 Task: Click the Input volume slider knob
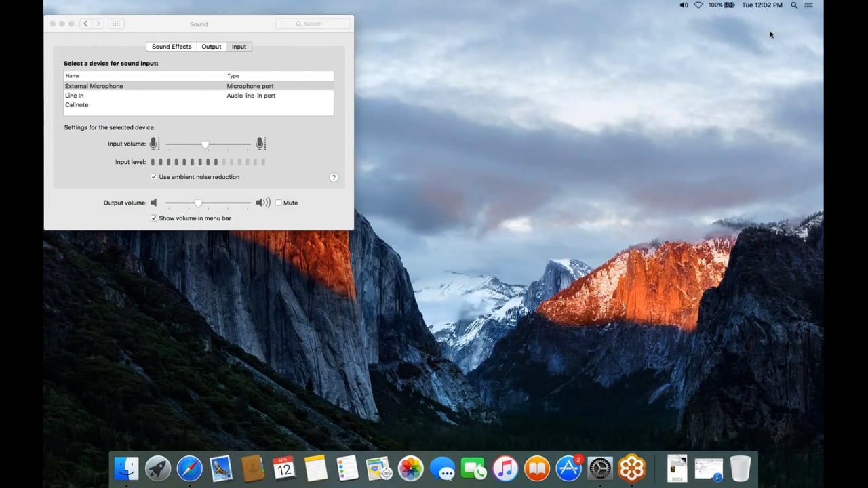click(x=205, y=144)
